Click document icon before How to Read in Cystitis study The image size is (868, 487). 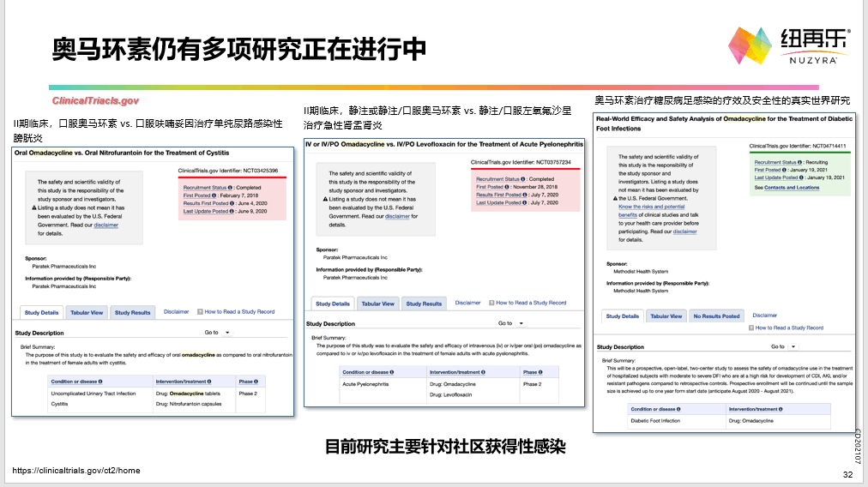(x=201, y=311)
